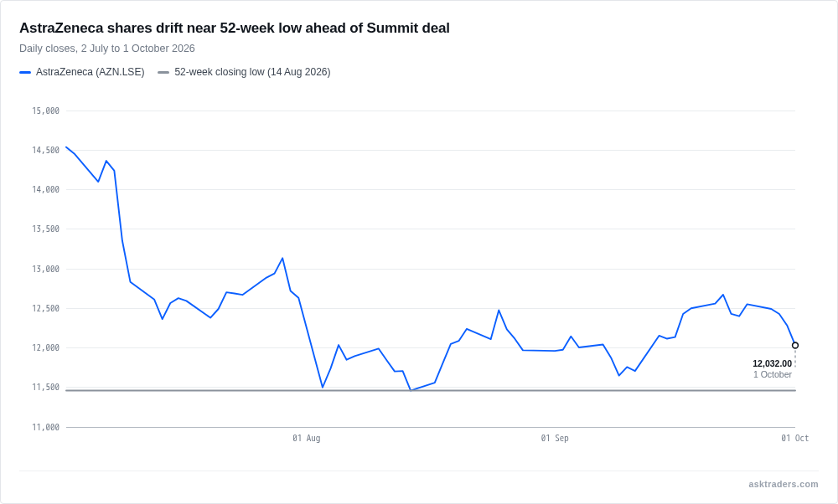Click the blue AstraZeneca legend color swatch
Screen dimensions: 838x504
[25, 72]
